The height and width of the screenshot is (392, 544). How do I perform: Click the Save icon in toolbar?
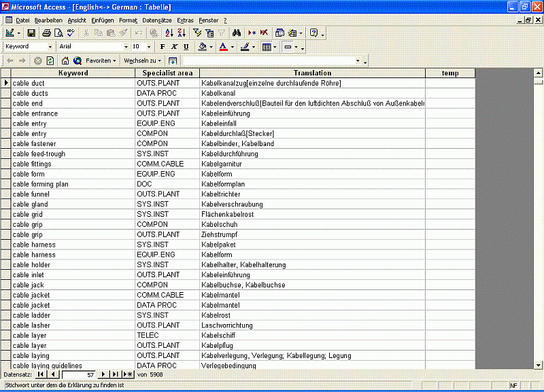32,33
